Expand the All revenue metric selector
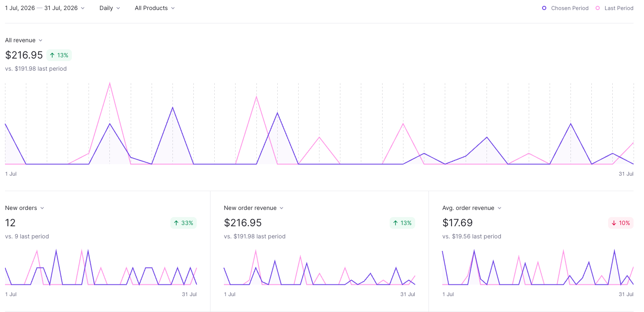Screen dimensions: 644x312 24,40
